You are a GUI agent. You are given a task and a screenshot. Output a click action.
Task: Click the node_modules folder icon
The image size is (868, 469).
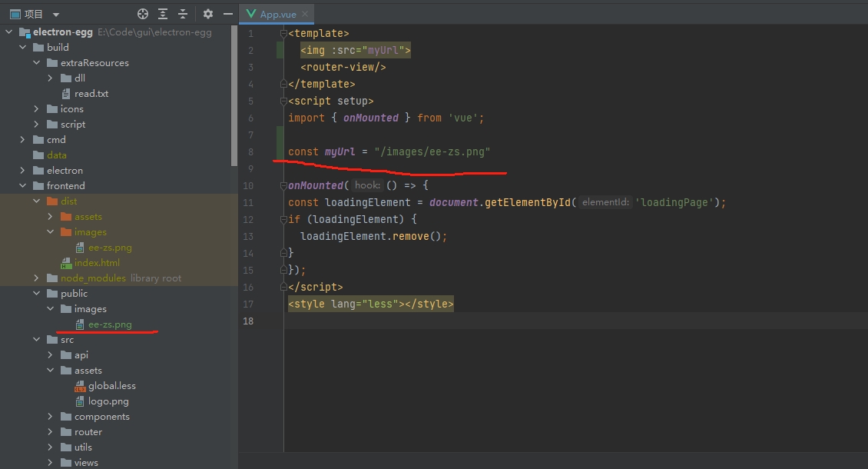(52, 278)
